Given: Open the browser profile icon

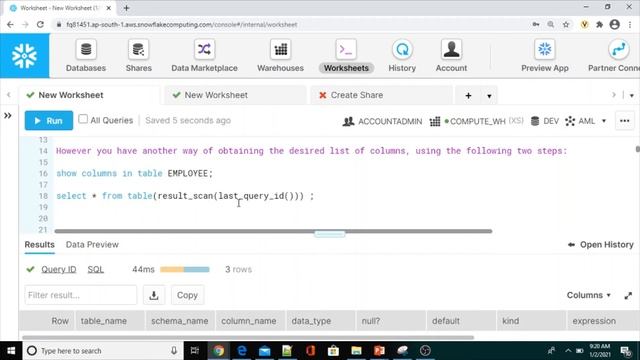Looking at the screenshot, I should (614, 24).
